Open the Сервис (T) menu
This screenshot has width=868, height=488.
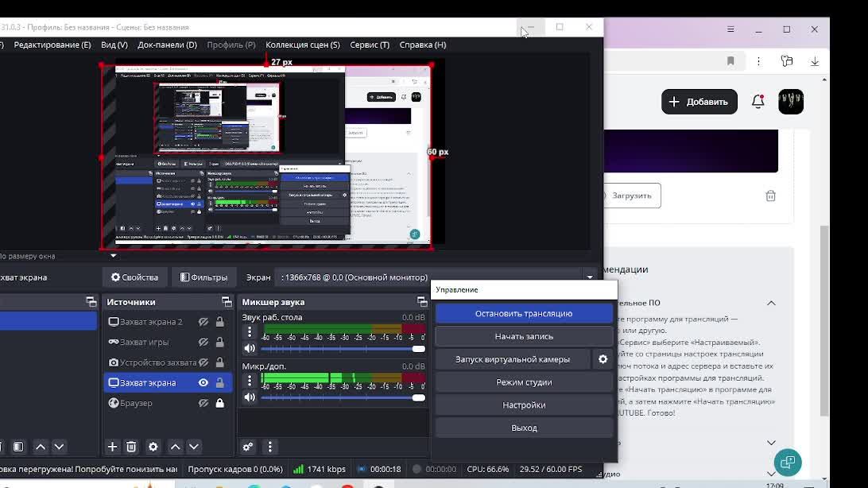[370, 45]
